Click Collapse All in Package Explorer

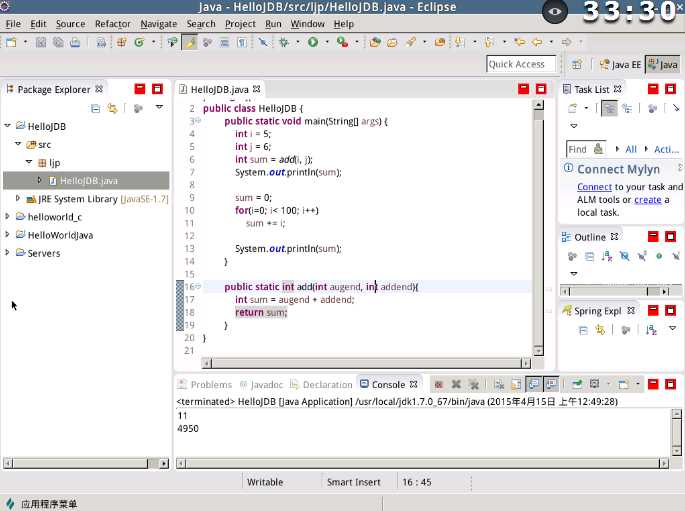tap(95, 108)
